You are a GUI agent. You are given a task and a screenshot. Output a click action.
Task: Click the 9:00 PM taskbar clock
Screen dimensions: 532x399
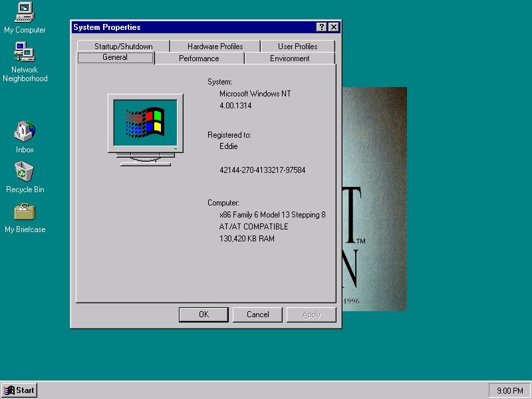(509, 390)
